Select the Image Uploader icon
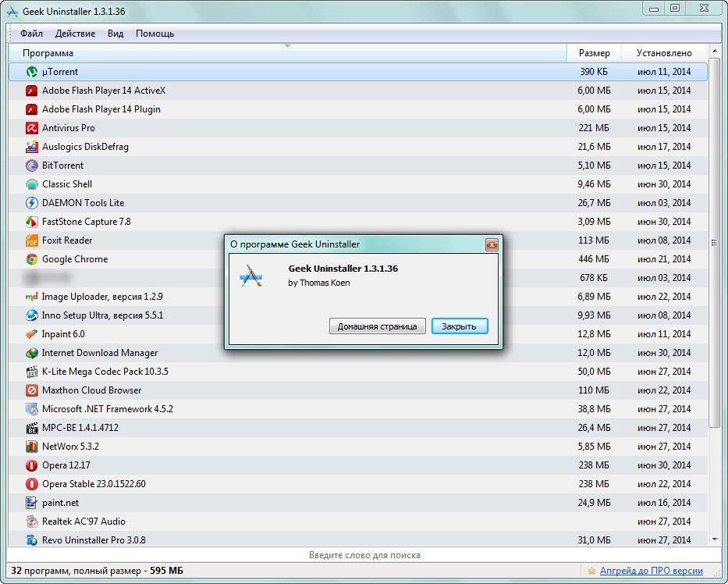The image size is (728, 584). (31, 297)
